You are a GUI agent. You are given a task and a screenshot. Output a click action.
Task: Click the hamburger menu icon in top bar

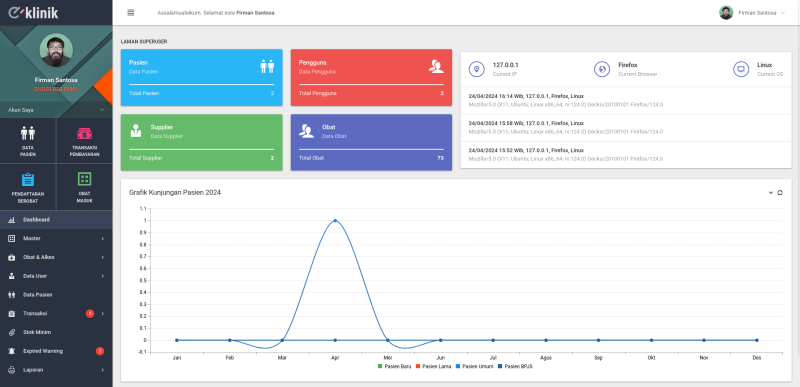[131, 13]
